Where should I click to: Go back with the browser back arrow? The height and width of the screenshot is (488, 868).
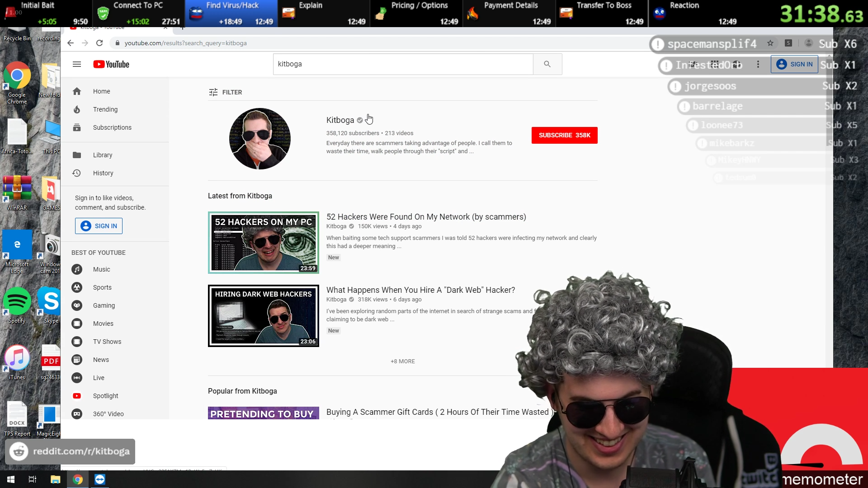71,43
